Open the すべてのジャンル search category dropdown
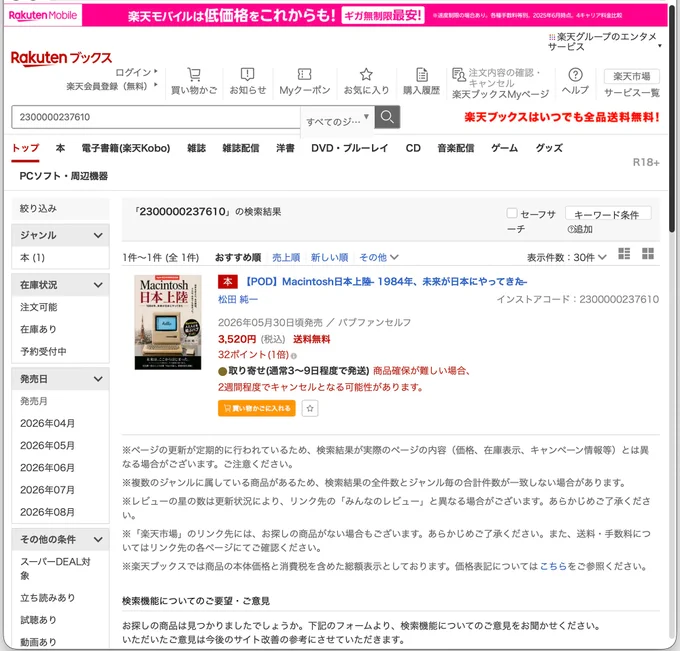The width and height of the screenshot is (680, 651). (x=337, y=121)
